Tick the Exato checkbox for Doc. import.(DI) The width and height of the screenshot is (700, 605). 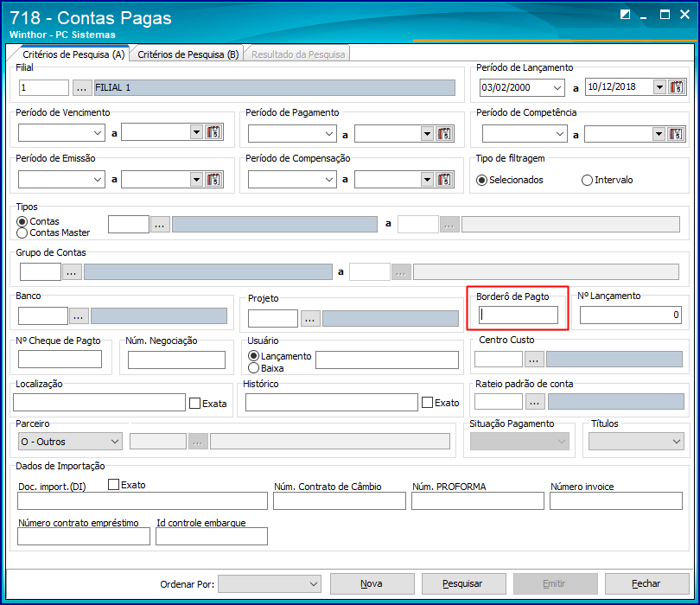[114, 485]
